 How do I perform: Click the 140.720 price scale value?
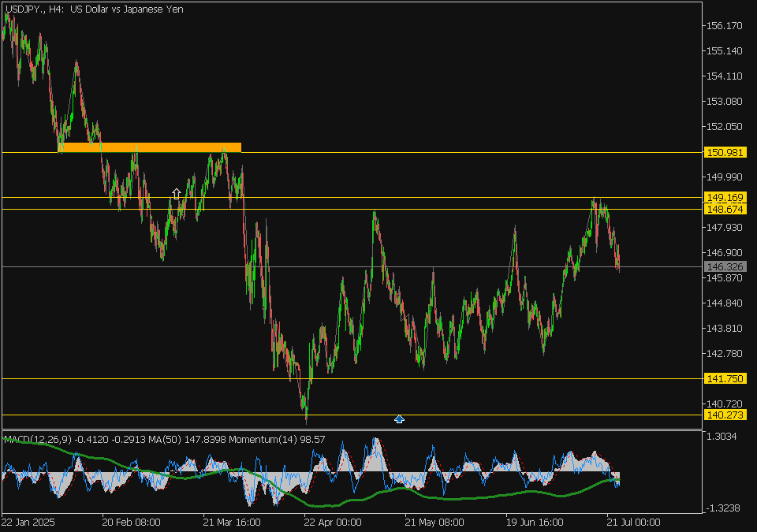tap(724, 404)
